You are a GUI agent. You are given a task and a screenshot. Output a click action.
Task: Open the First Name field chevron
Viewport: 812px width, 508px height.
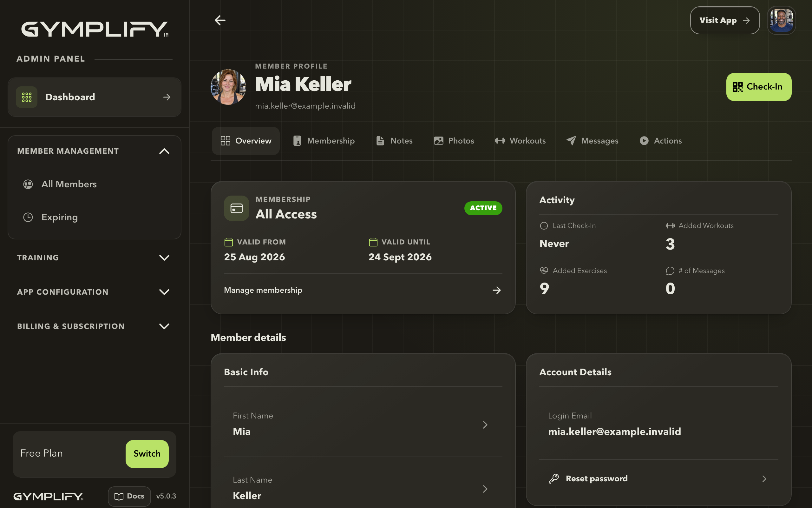[485, 425]
